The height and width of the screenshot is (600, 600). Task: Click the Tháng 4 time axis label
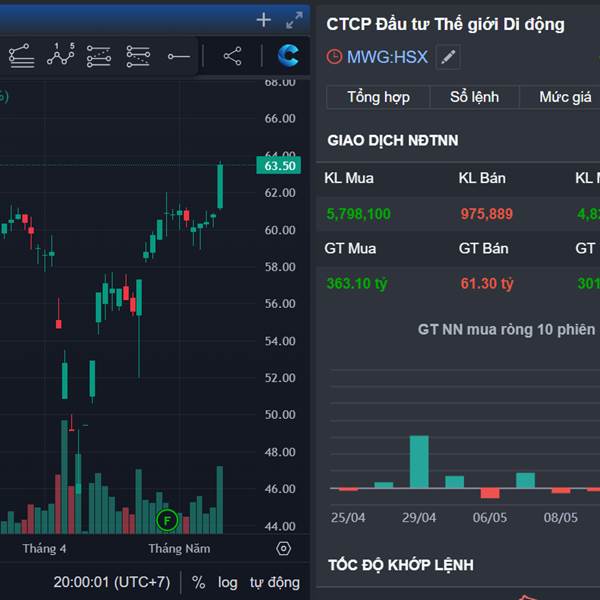pyautogui.click(x=44, y=549)
